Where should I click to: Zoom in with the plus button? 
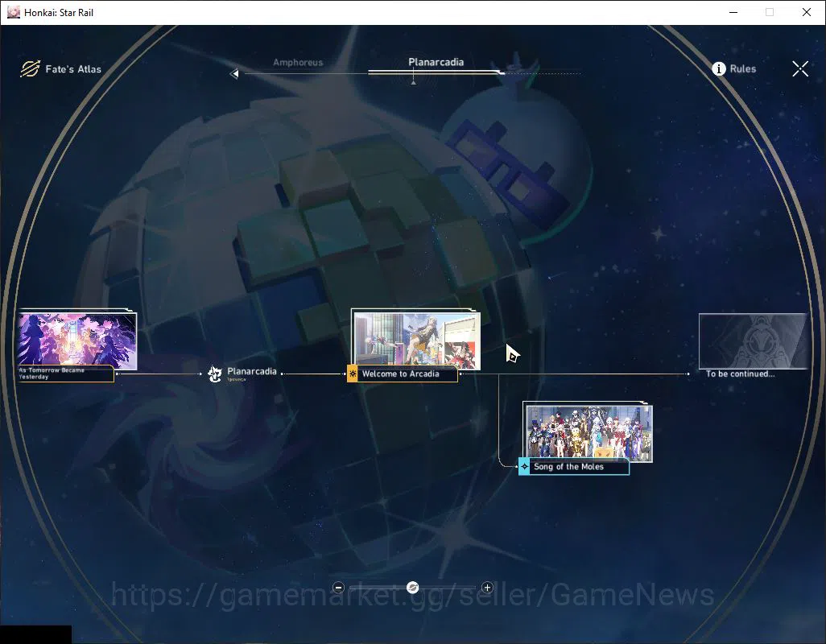click(x=487, y=587)
